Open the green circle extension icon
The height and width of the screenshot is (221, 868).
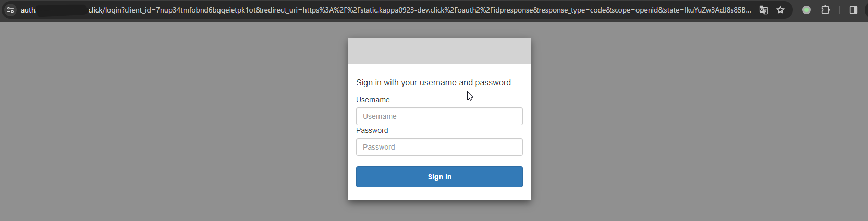(x=806, y=10)
